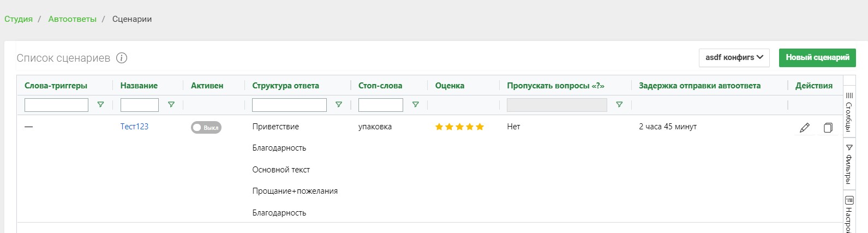Click filter funnel icon in Название column

[x=171, y=105]
